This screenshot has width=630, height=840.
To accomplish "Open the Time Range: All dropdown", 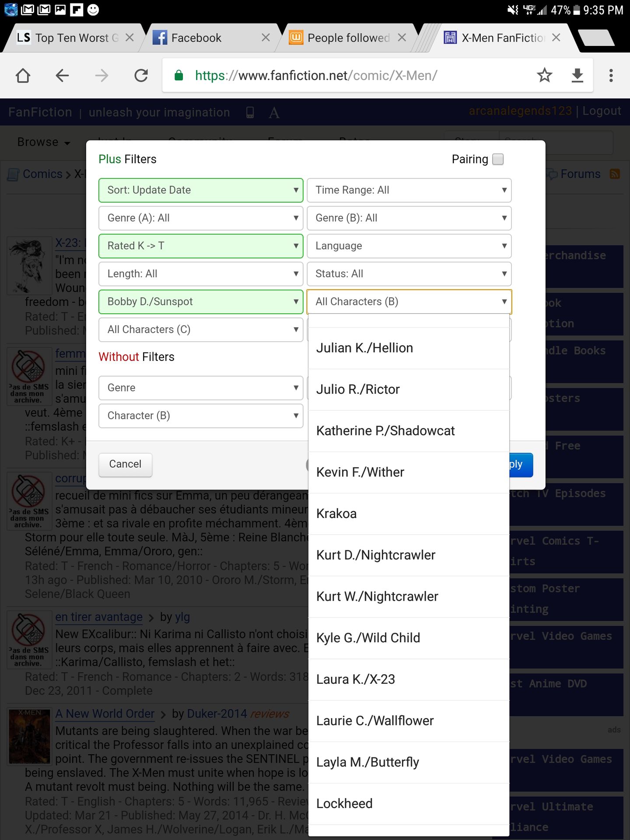I will point(409,190).
